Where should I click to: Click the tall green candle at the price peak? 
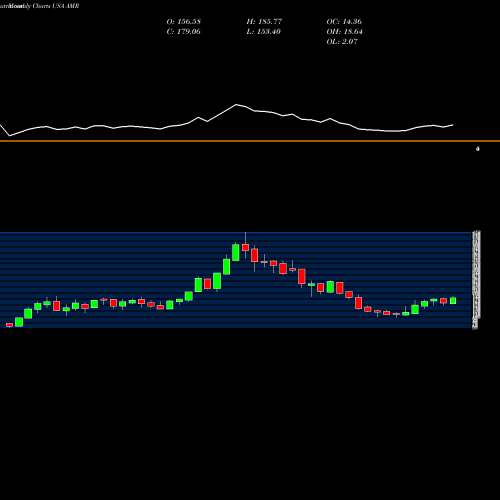[x=236, y=252]
